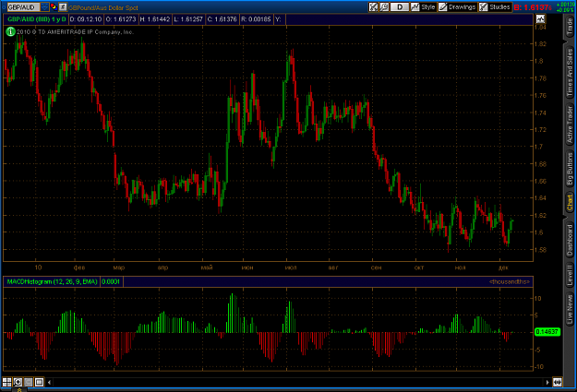Open the Live News side tab

point(570,309)
